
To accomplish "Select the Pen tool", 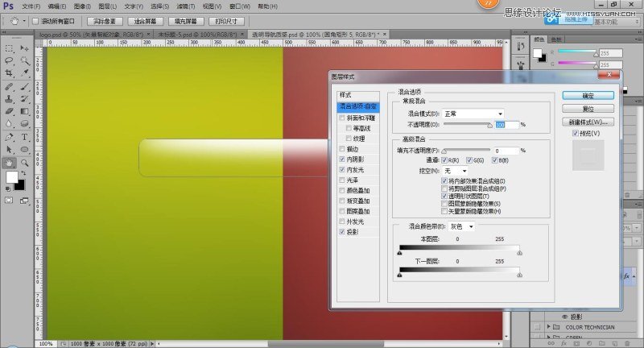I will coord(9,137).
